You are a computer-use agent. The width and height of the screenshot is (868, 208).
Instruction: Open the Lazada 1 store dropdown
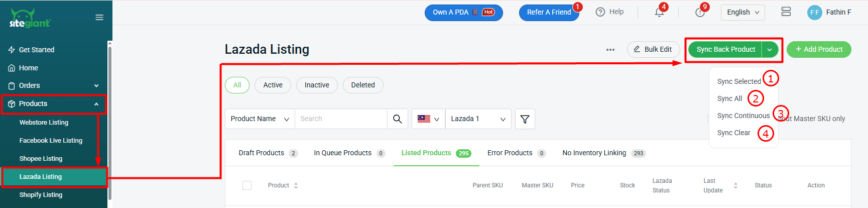click(x=478, y=119)
